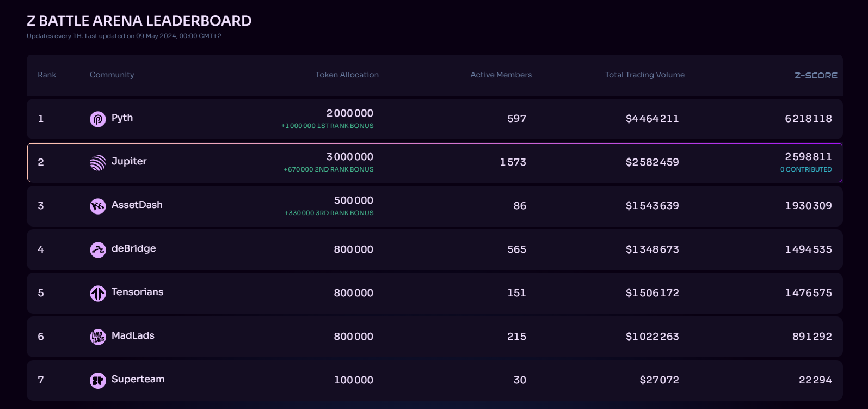
Task: Click the Total Trading Volume header
Action: pyautogui.click(x=644, y=75)
